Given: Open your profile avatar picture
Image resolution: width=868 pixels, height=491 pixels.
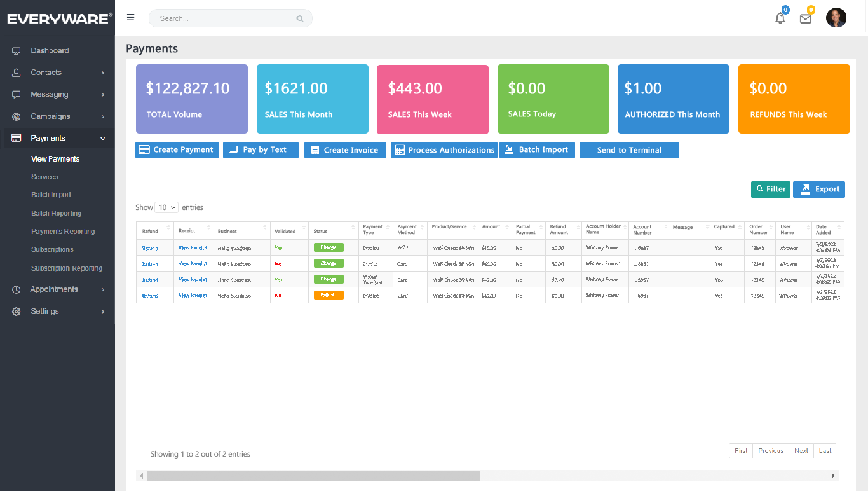Looking at the screenshot, I should pyautogui.click(x=836, y=18).
